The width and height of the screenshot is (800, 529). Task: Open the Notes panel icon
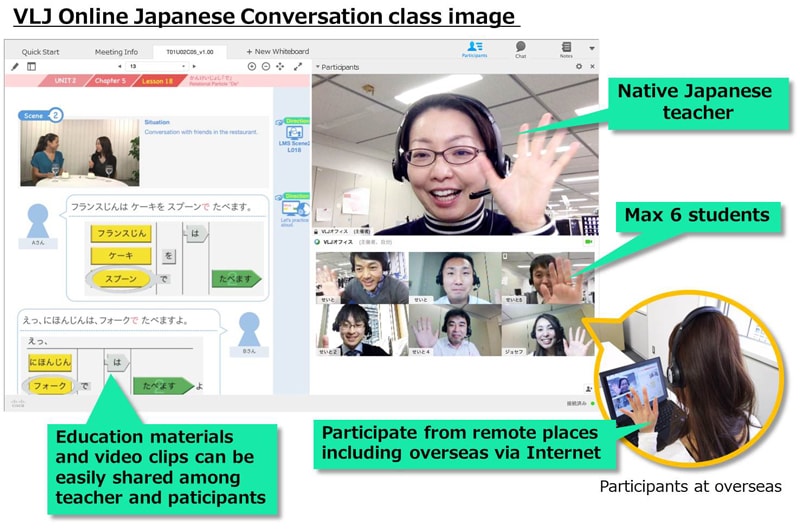(x=566, y=49)
